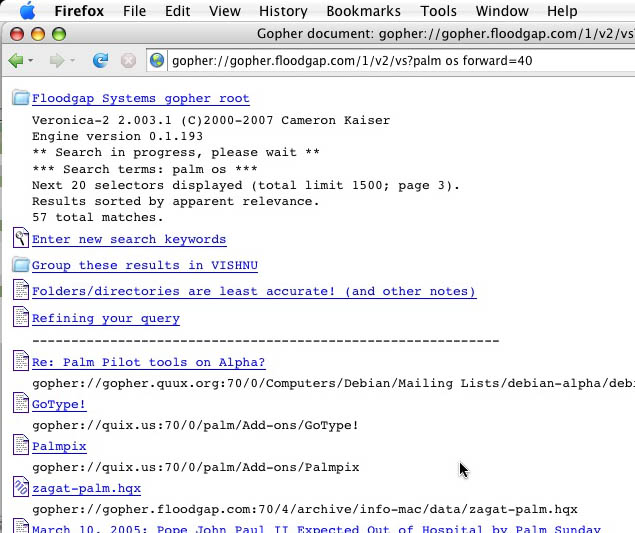The image size is (635, 533).
Task: Open the Refining your query link
Action: (106, 318)
